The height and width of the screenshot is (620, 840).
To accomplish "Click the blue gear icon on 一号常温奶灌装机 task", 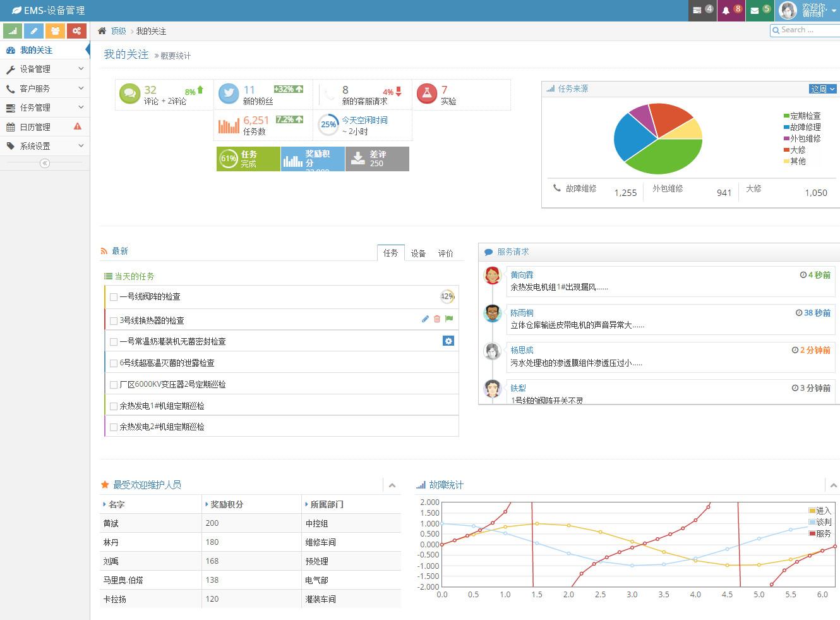I will 448,341.
